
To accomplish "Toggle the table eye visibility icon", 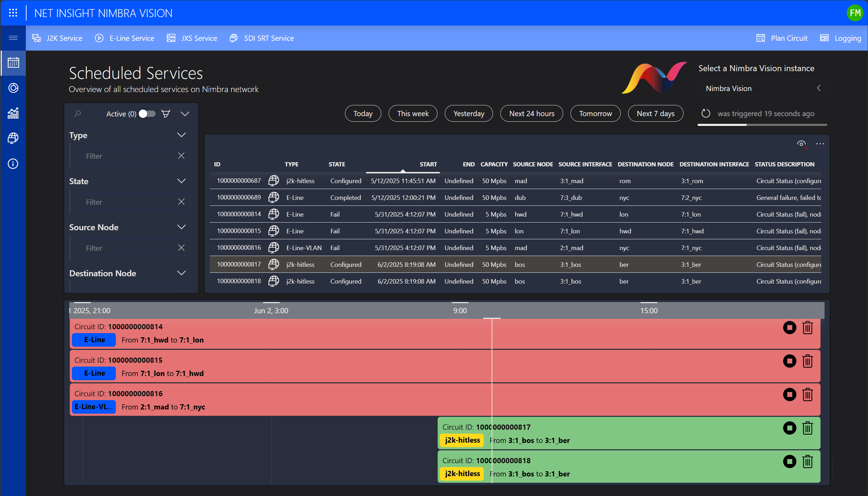I will [801, 144].
